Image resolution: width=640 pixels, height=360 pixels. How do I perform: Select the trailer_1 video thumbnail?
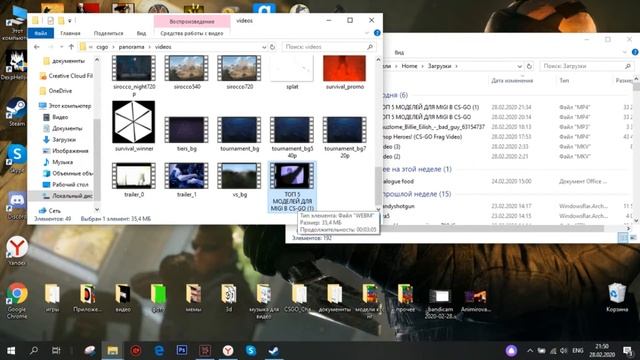pos(187,180)
